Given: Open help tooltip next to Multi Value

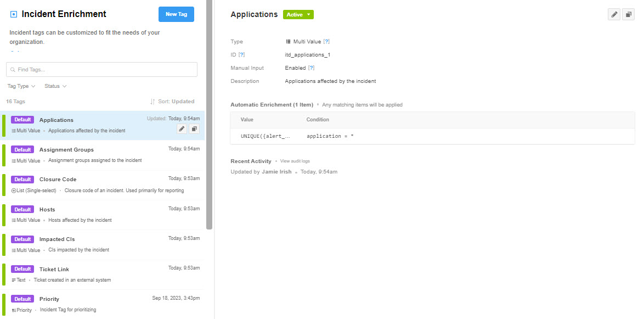Looking at the screenshot, I should pyautogui.click(x=326, y=42).
